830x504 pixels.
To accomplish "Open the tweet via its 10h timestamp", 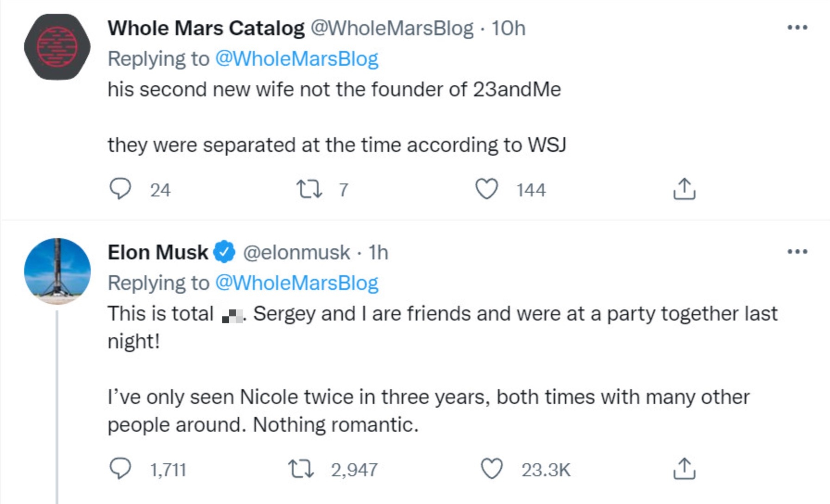I will 508,28.
